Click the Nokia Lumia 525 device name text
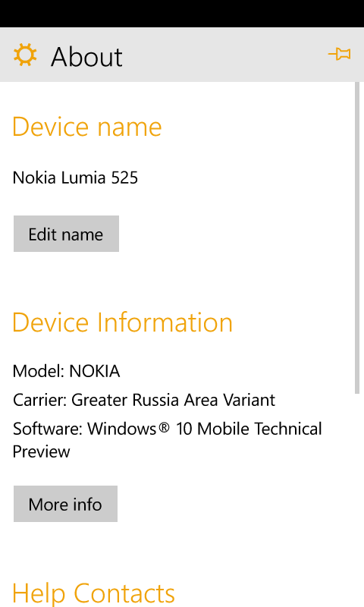 (x=75, y=178)
